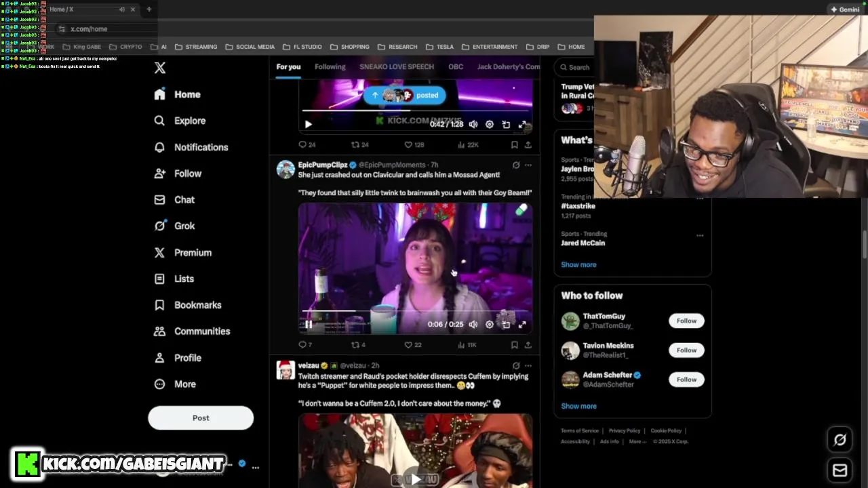The width and height of the screenshot is (868, 488).
Task: View analytics of post with 22K views
Action: (468, 144)
